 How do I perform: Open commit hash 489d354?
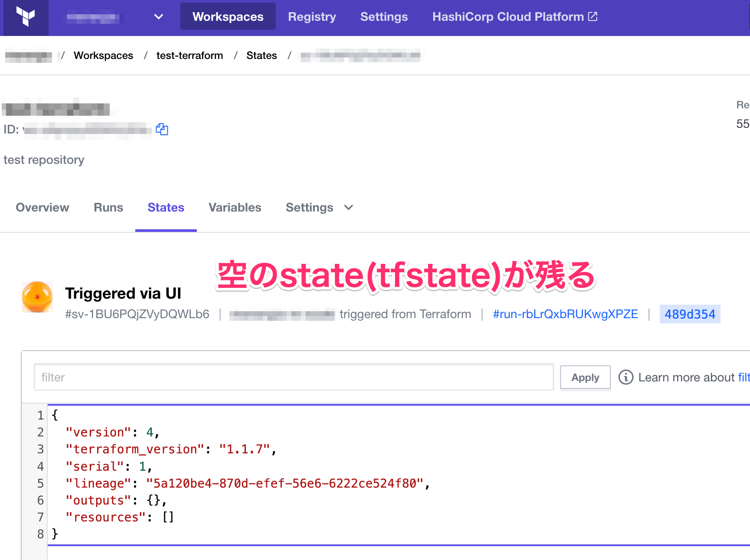[x=690, y=314]
